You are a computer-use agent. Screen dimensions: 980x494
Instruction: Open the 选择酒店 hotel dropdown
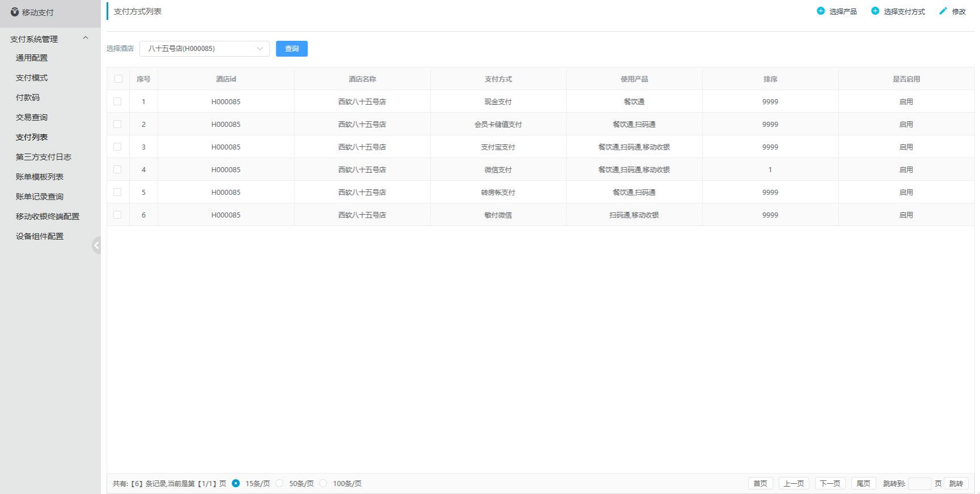tap(204, 49)
